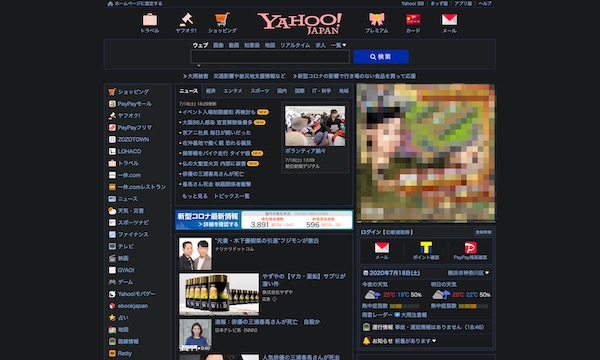Click the Yahoo! JAPAN logo
The height and width of the screenshot is (360, 600).
click(300, 24)
